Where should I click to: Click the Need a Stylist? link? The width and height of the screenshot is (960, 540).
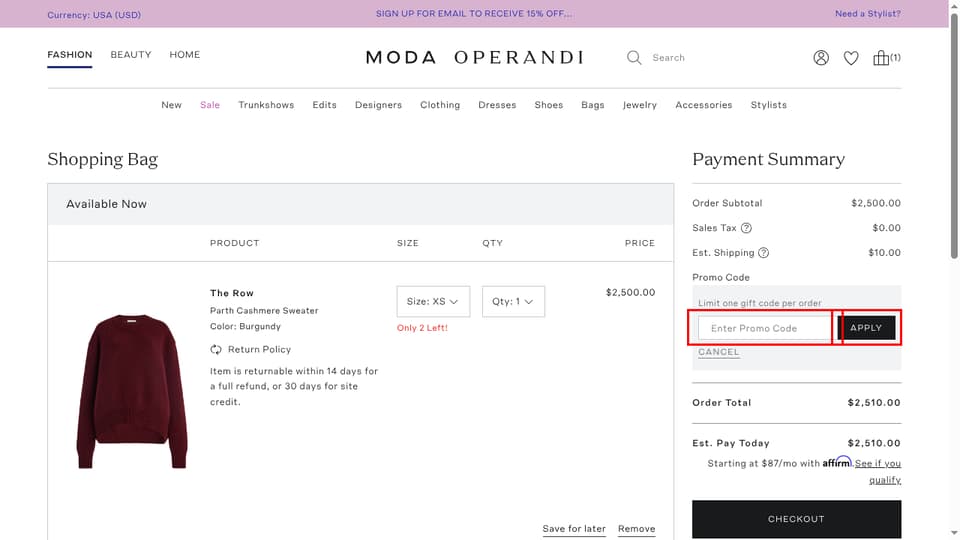868,13
